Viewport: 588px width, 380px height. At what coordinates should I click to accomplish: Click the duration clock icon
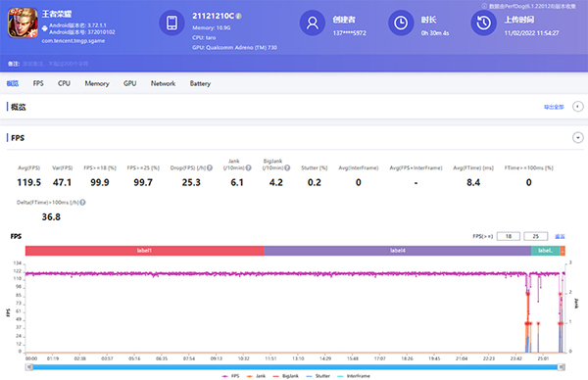401,23
